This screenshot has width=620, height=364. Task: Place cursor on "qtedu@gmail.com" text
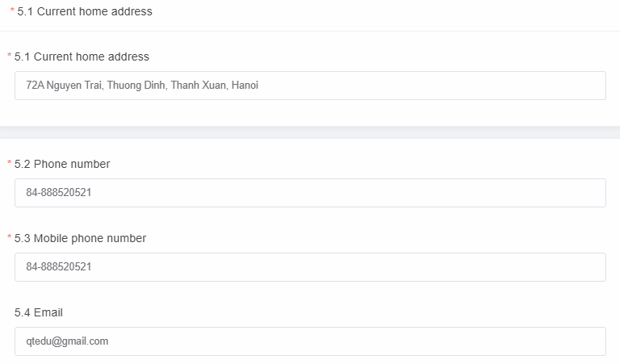click(67, 341)
